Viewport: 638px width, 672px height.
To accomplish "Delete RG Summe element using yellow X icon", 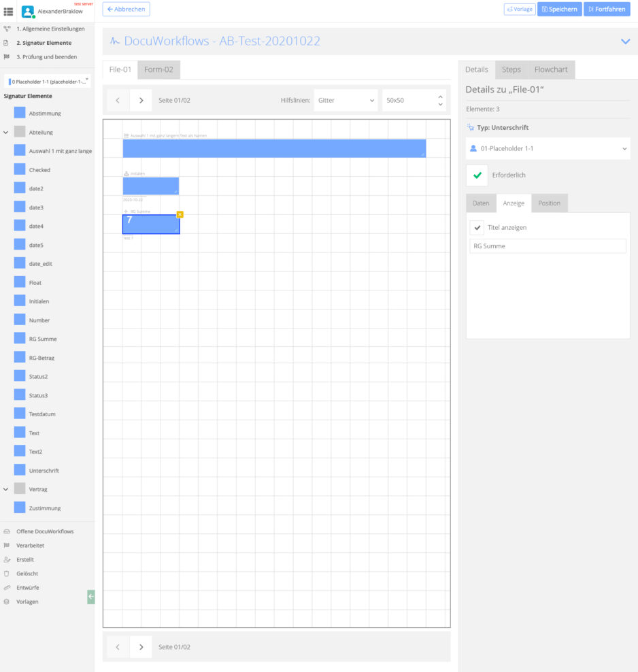I will tap(180, 214).
